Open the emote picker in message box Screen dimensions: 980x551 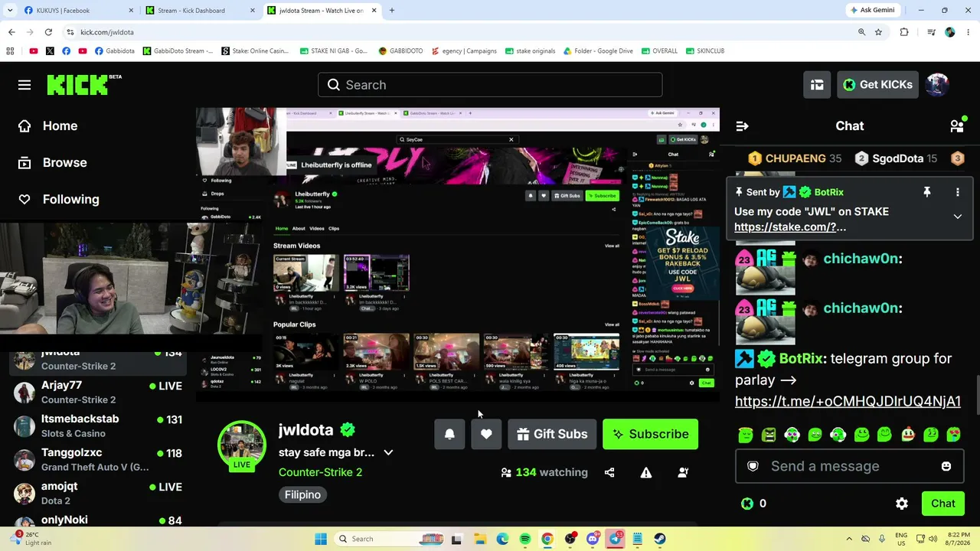(x=946, y=466)
